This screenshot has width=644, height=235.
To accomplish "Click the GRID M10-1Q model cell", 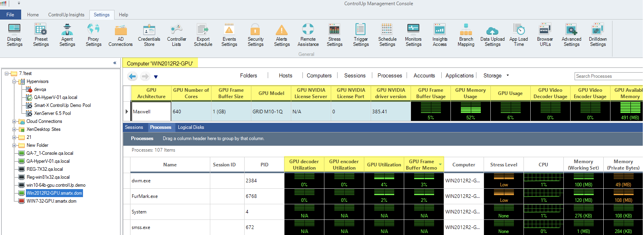I will click(271, 112).
